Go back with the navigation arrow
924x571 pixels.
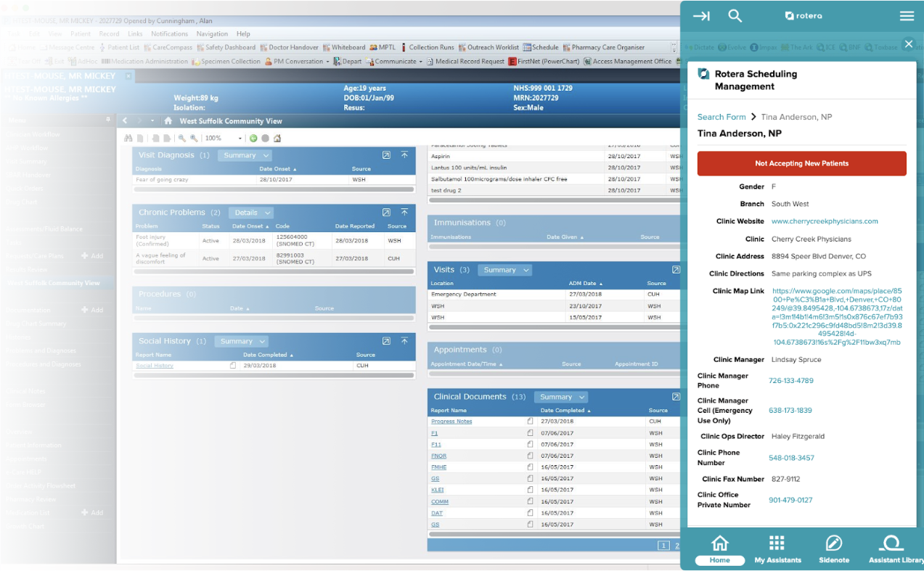click(x=125, y=121)
